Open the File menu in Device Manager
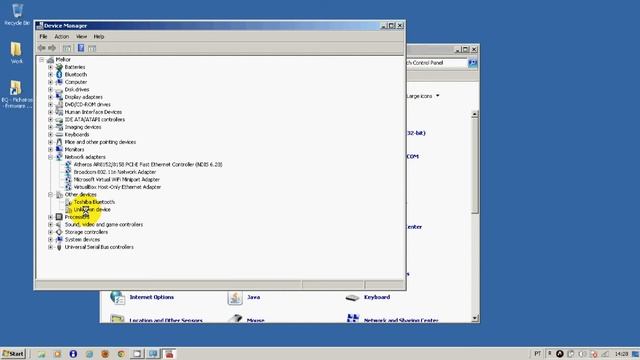This screenshot has width=640, height=360. 43,36
